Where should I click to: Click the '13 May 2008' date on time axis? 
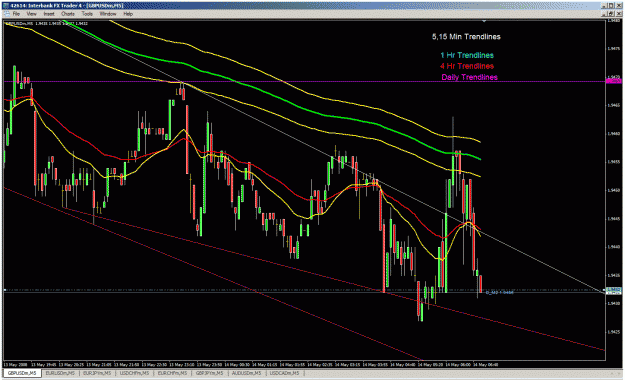(x=16, y=364)
